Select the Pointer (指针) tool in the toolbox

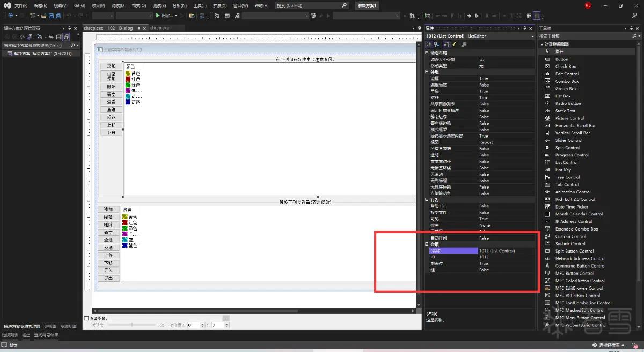pyautogui.click(x=559, y=51)
